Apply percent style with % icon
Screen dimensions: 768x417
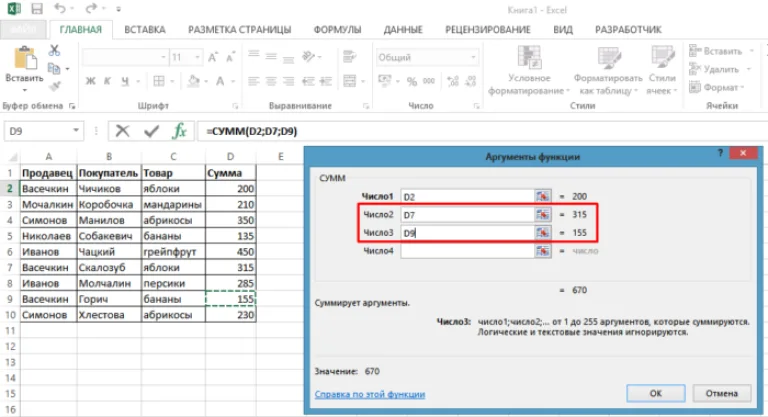(412, 81)
